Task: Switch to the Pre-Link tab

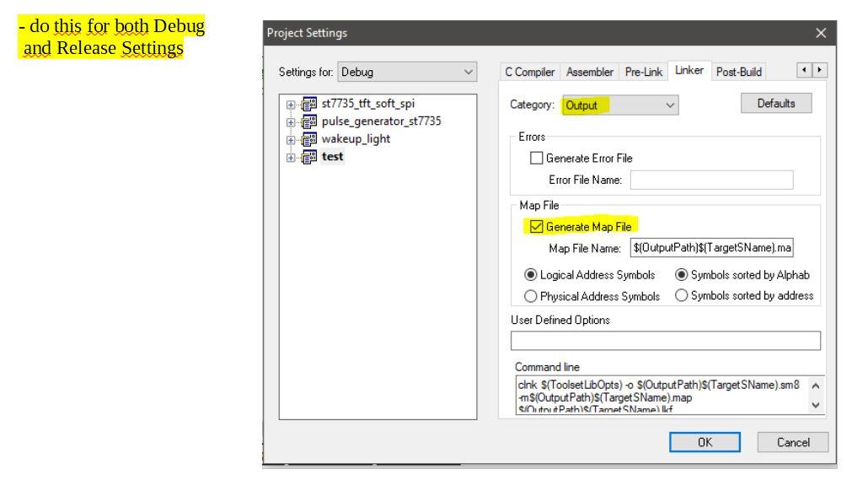Action: [643, 72]
